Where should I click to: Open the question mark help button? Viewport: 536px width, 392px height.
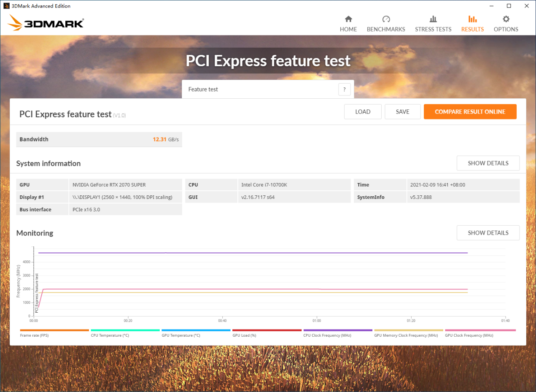tap(345, 89)
